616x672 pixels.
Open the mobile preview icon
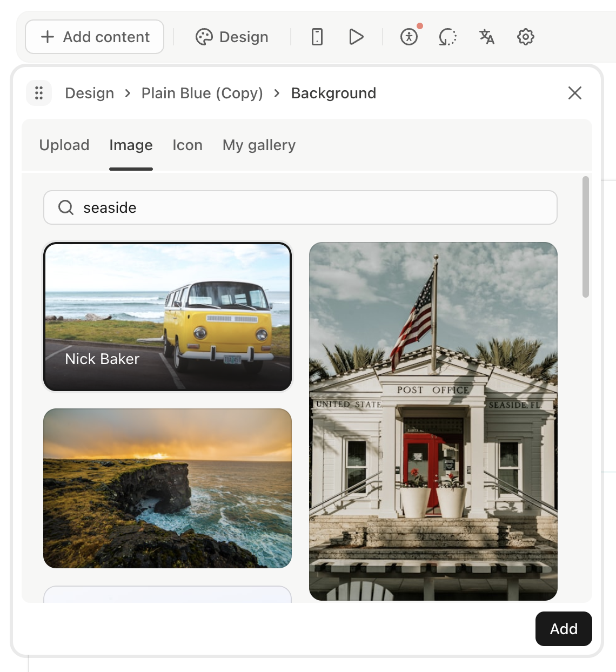click(317, 37)
